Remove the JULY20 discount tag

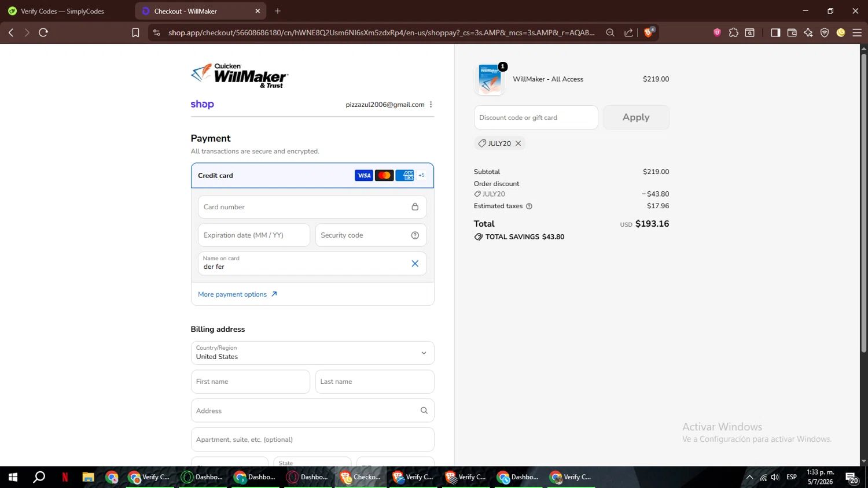tap(518, 143)
